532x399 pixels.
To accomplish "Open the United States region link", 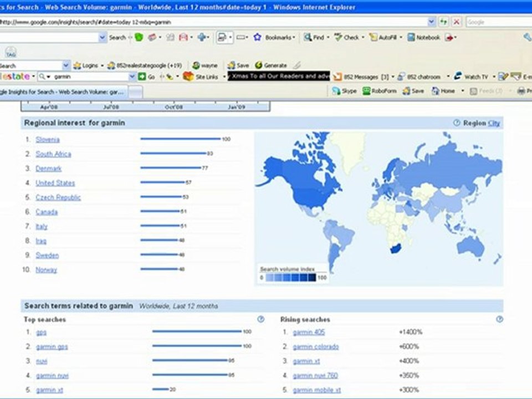I will click(55, 183).
